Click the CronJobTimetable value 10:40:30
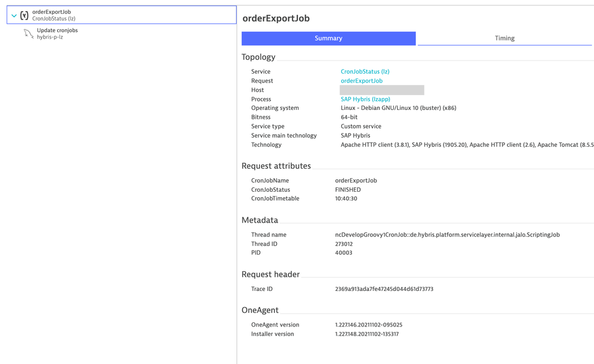Image resolution: width=594 pixels, height=364 pixels. tap(346, 199)
